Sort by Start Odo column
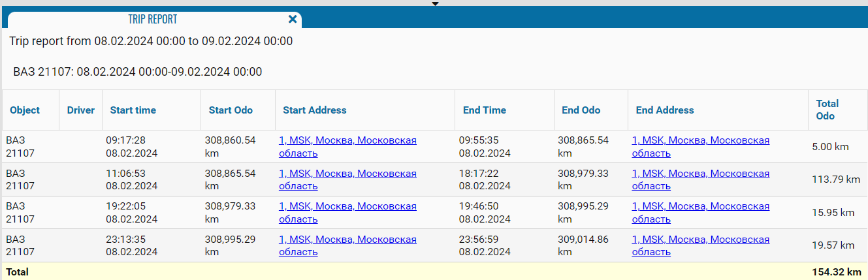868x280 pixels. coord(231,110)
